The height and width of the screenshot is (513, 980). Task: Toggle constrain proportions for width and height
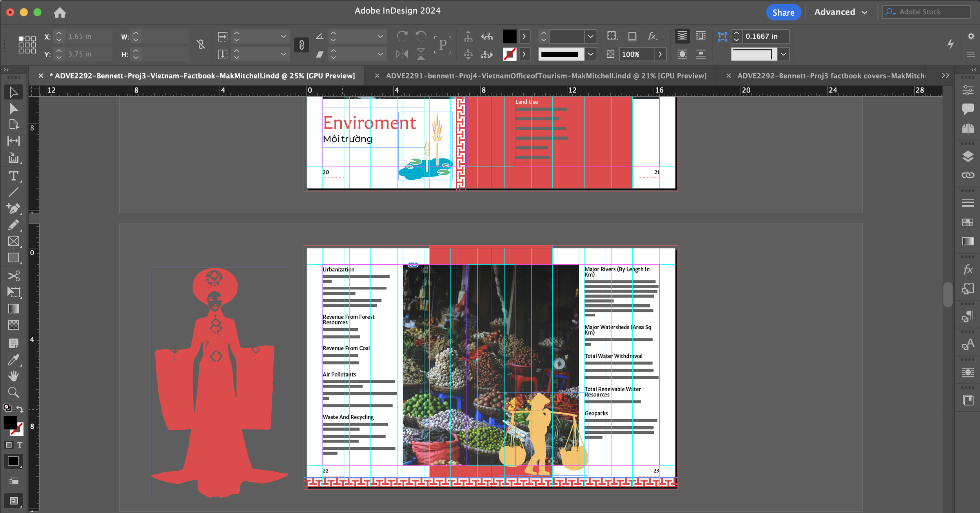201,45
